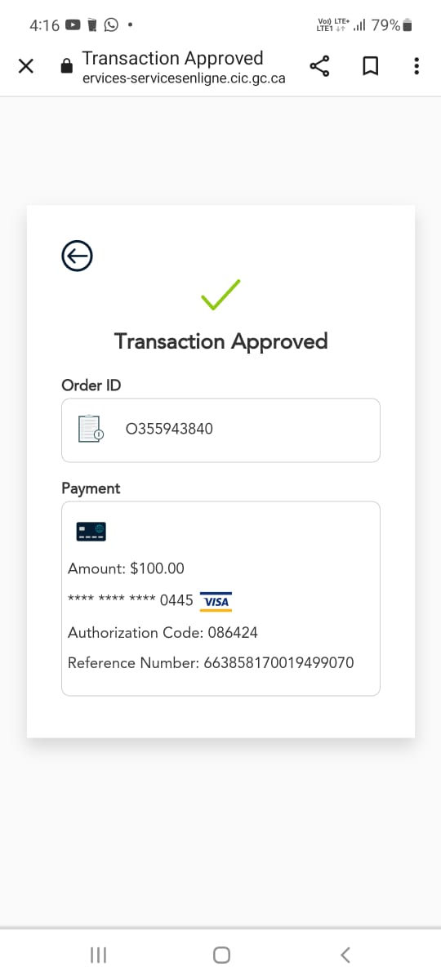Tap the Android home button

[x=220, y=955]
